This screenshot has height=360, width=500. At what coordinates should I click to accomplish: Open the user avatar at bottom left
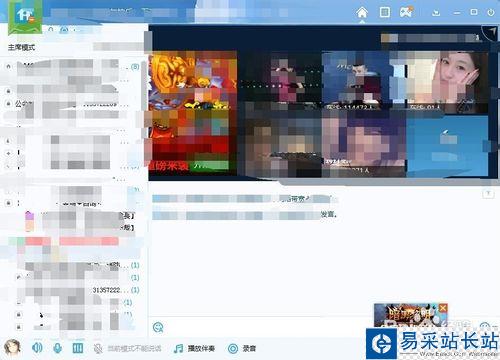pos(12,348)
